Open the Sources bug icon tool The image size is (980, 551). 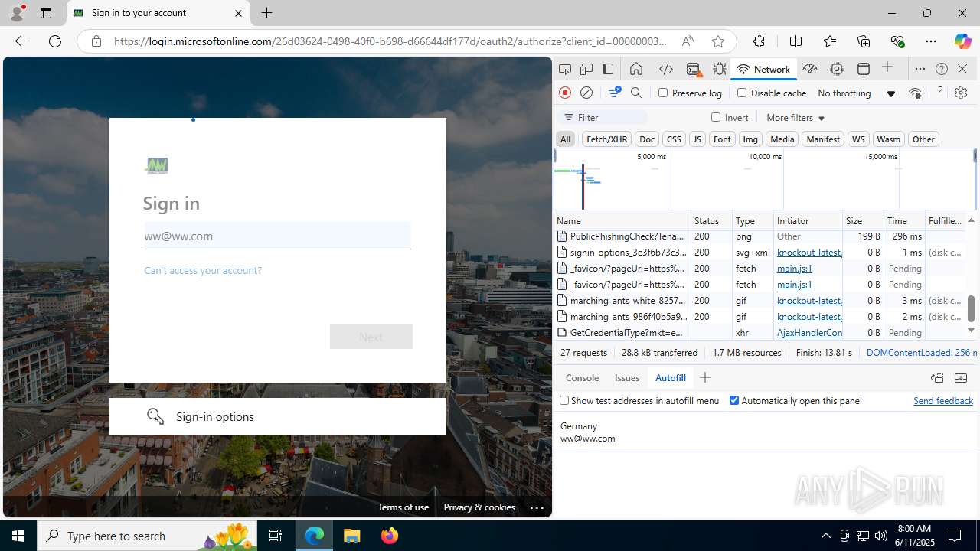pyautogui.click(x=720, y=69)
